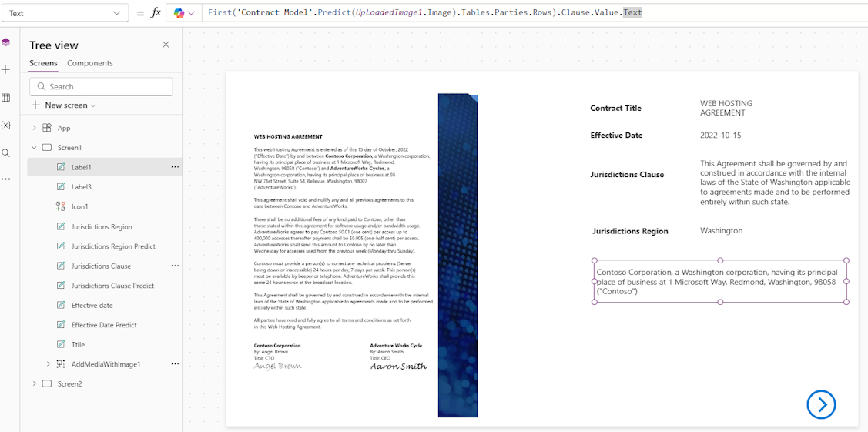
Task: Select the Washington region value
Action: tap(722, 231)
